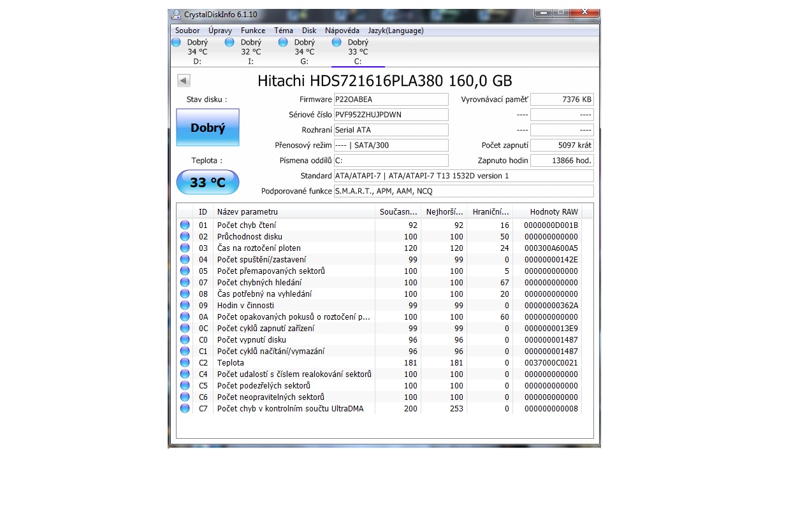This screenshot has height=526, width=812.
Task: Click the previous disk arrow button
Action: click(184, 81)
